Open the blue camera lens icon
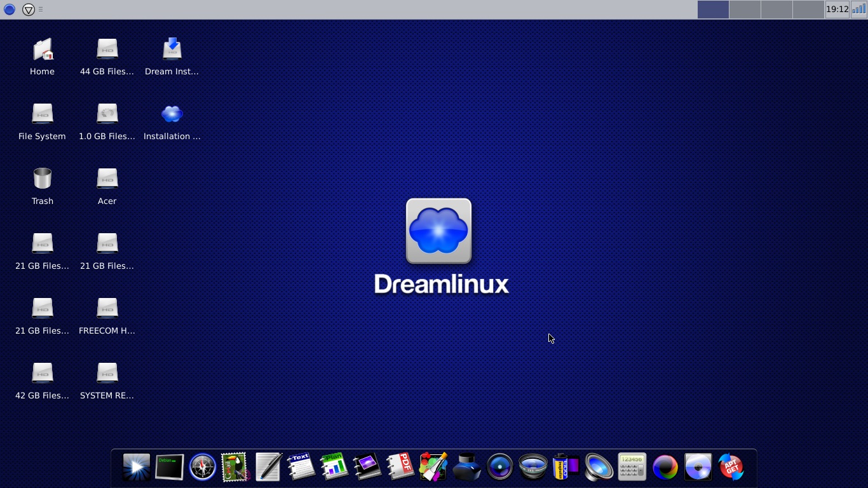The width and height of the screenshot is (868, 488). [499, 467]
